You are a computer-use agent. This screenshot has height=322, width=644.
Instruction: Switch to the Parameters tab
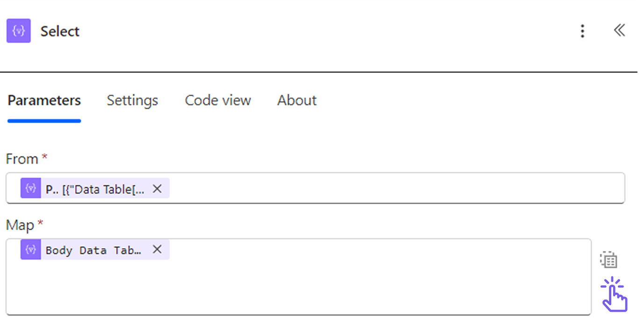click(44, 100)
